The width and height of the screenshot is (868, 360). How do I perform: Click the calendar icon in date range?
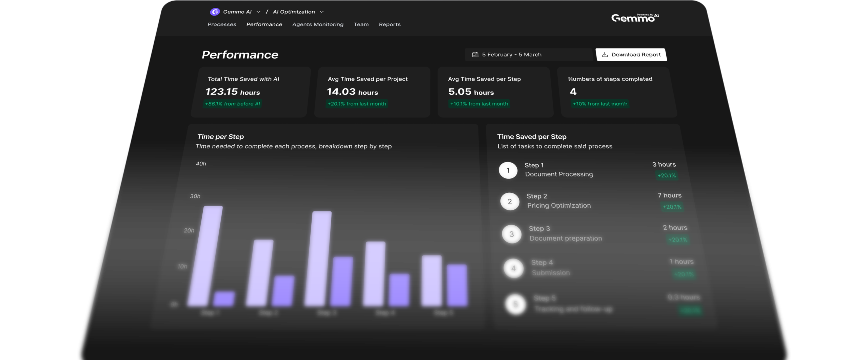(x=475, y=55)
